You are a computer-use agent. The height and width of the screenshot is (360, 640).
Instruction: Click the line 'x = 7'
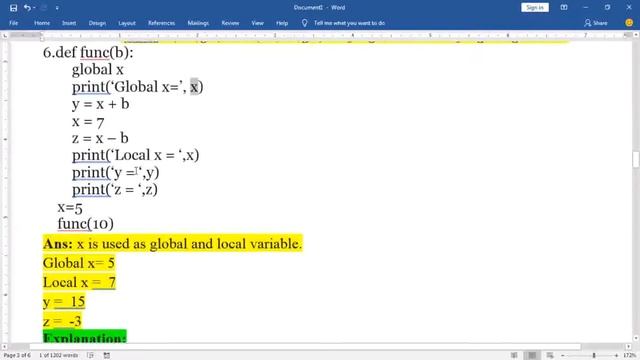tap(88, 122)
